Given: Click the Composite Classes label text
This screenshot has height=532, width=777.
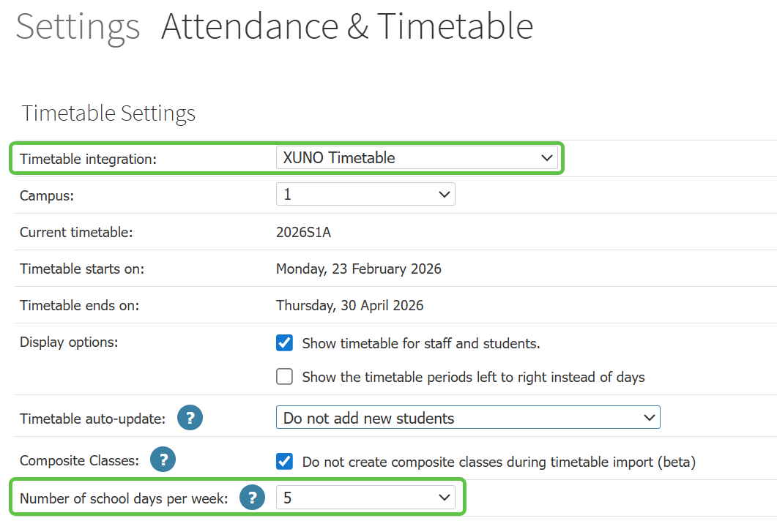Looking at the screenshot, I should point(79,461).
